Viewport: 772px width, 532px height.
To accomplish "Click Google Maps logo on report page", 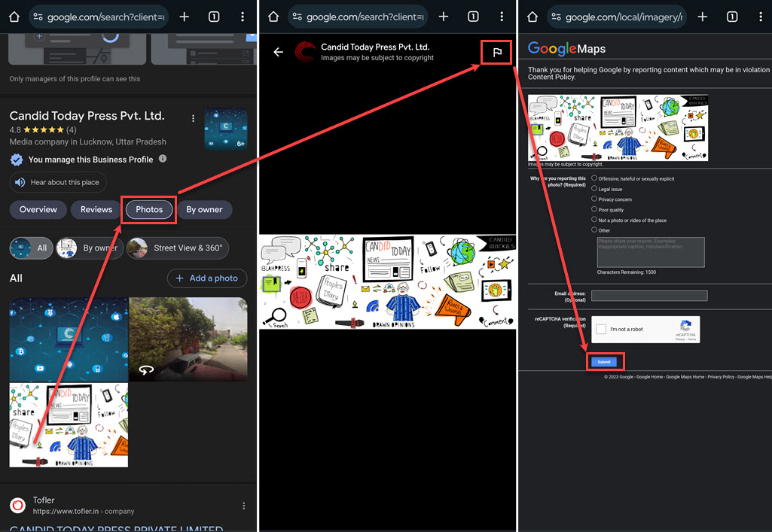I will point(566,48).
